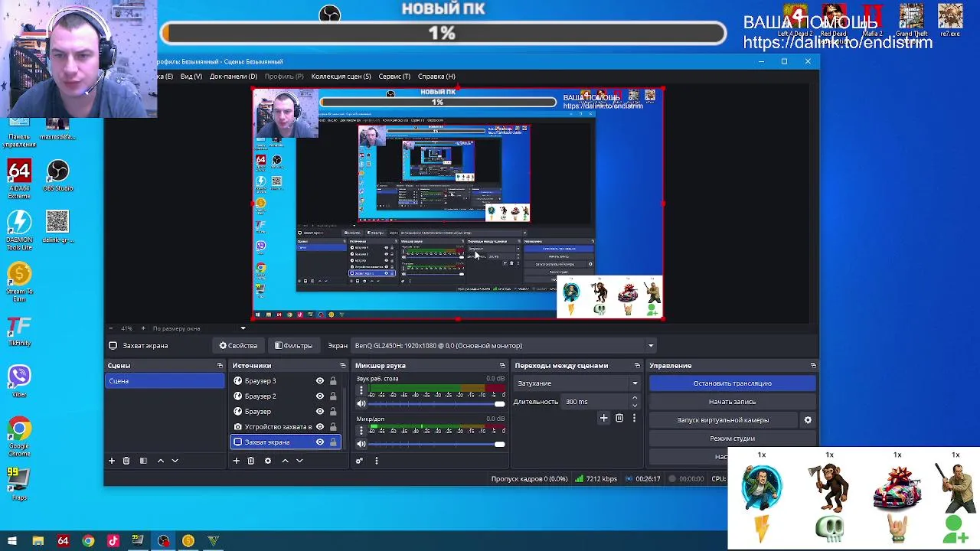Increase Длительность value up arrow

click(635, 398)
